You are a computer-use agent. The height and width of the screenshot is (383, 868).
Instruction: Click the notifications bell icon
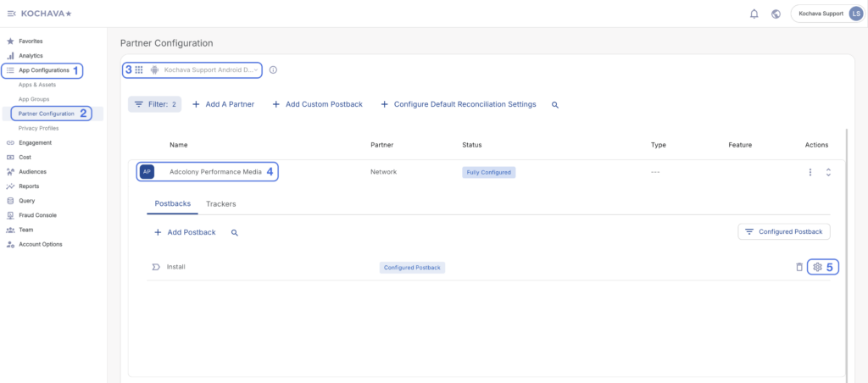(754, 14)
